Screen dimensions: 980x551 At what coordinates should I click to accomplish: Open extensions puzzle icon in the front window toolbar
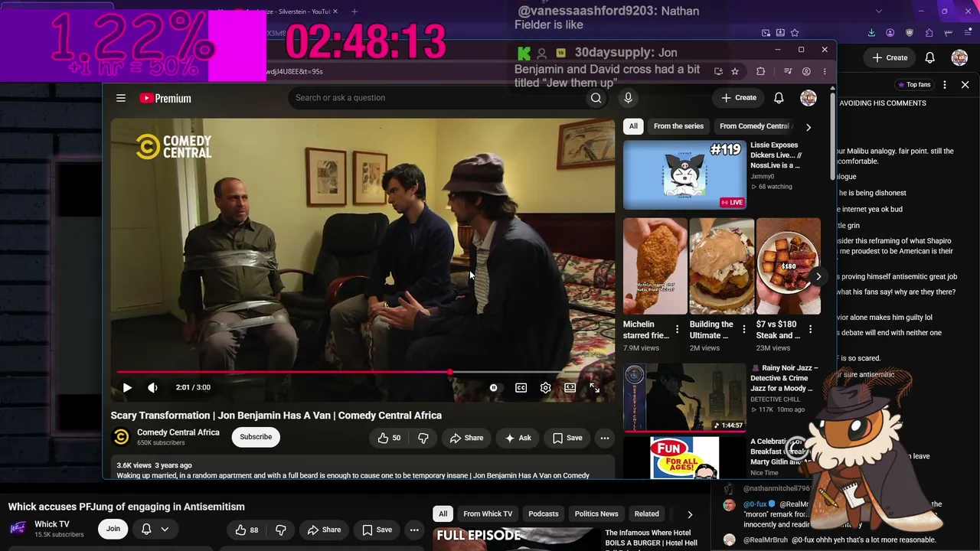(x=760, y=71)
